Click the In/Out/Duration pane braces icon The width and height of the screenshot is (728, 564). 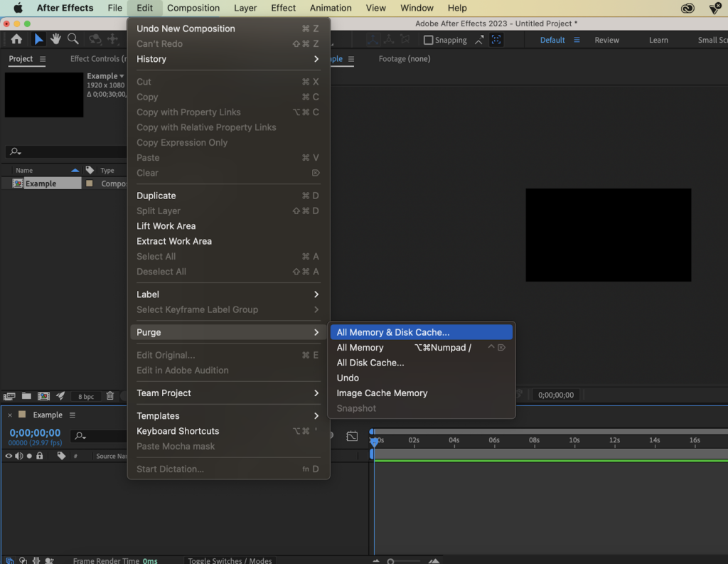click(x=36, y=560)
